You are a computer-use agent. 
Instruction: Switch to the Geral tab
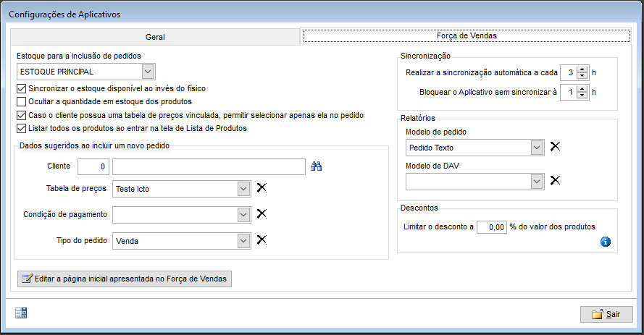pos(155,37)
